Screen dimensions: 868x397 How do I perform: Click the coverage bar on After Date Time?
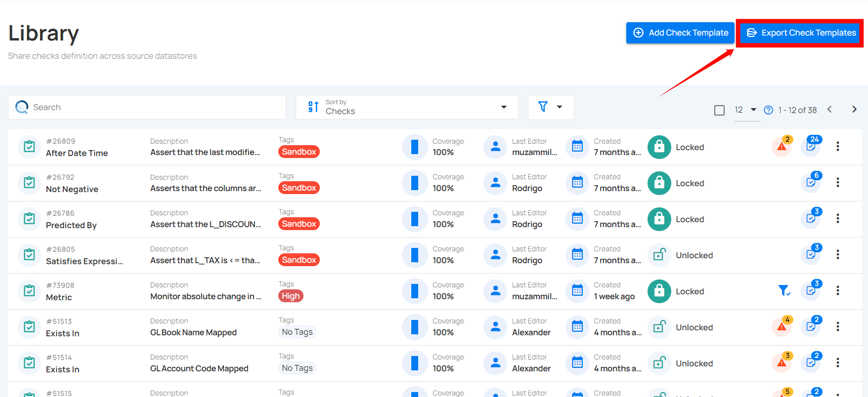click(x=415, y=147)
